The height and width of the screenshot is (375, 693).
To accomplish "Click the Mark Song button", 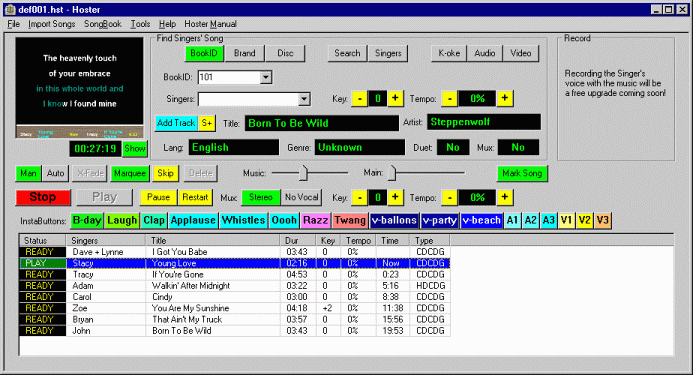I will (x=522, y=173).
